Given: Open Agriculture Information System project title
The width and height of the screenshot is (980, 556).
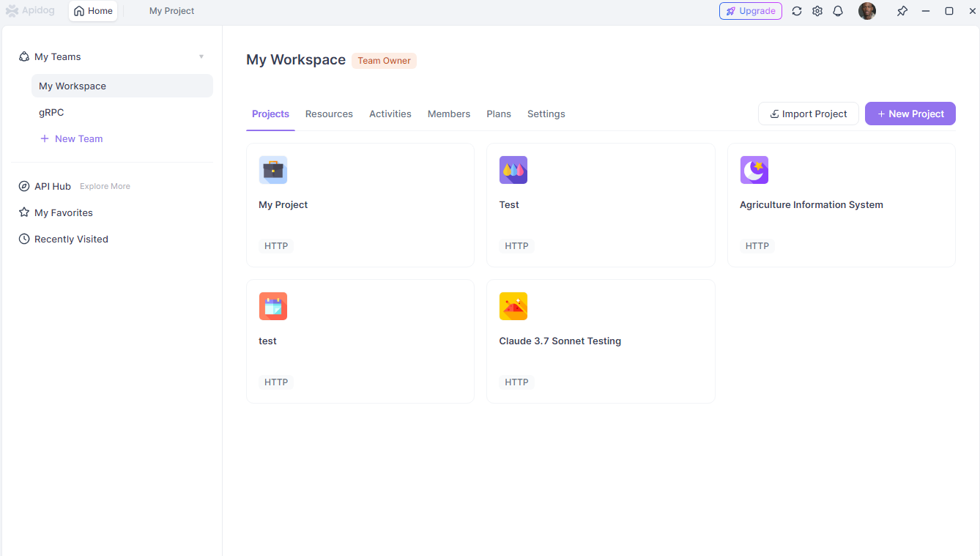Looking at the screenshot, I should click(812, 204).
